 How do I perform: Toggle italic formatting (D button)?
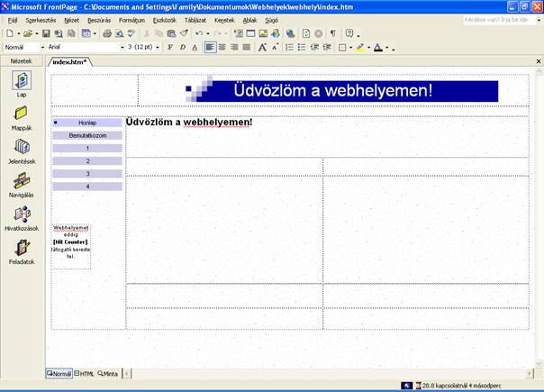point(182,47)
